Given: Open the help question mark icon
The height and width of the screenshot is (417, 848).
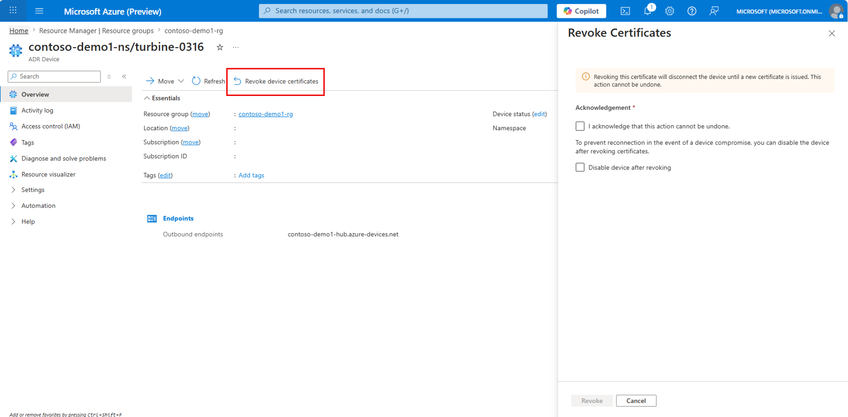Looking at the screenshot, I should tap(692, 11).
